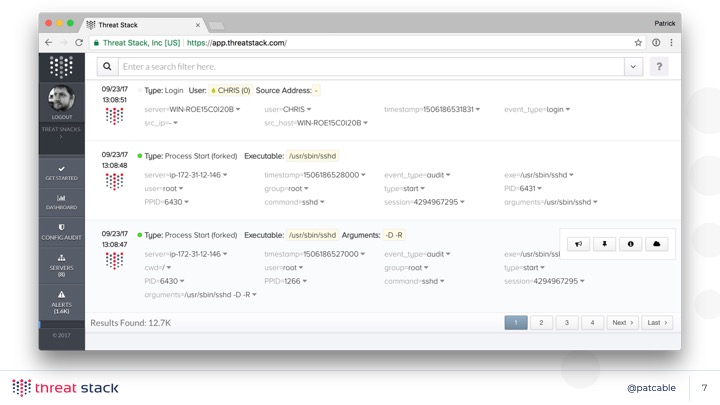Viewport: 720px width, 405px height.
Task: Go to results page 3
Action: (x=567, y=323)
